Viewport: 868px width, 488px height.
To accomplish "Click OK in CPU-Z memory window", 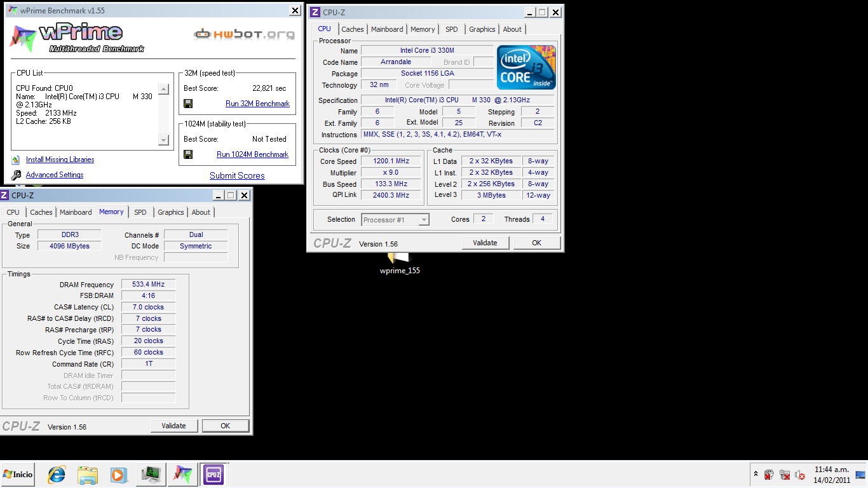I will click(x=226, y=426).
